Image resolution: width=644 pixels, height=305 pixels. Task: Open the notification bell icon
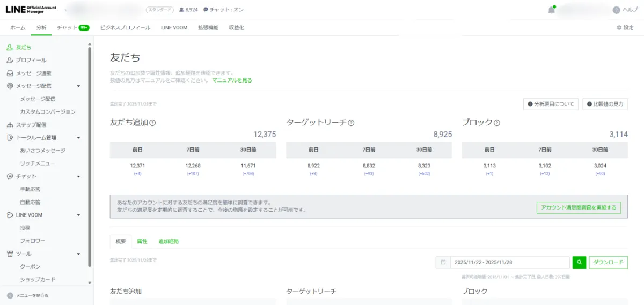coord(551,10)
